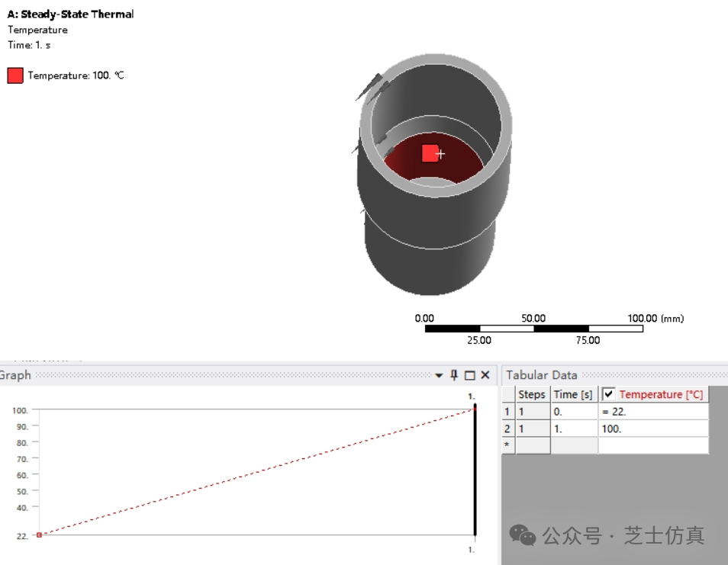728x565 pixels.
Task: Click row 1 header in Tabular Data
Action: [x=508, y=412]
